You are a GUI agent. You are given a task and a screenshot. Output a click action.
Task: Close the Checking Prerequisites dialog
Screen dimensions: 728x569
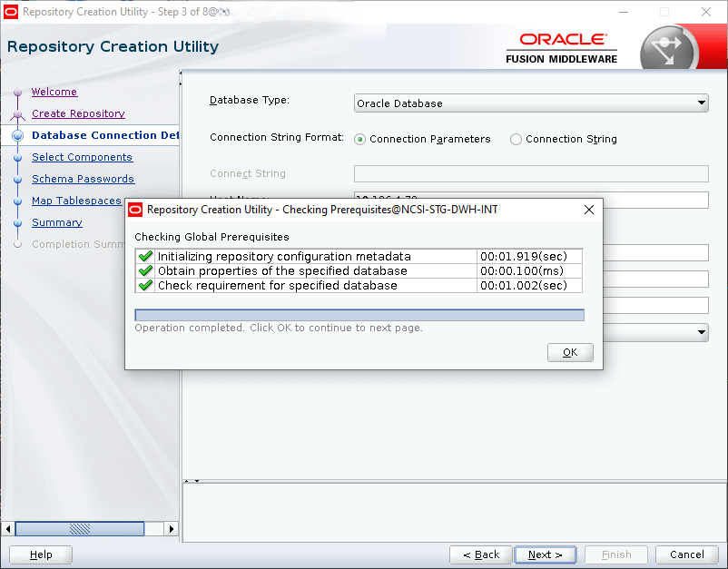tap(588, 210)
